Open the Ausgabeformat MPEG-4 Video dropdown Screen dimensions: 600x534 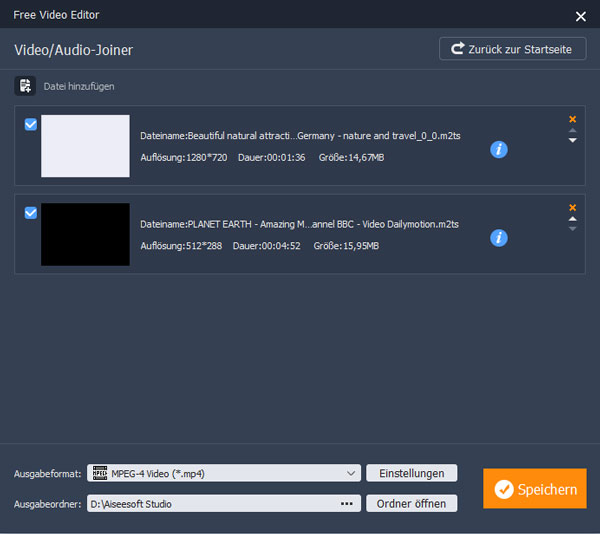224,473
